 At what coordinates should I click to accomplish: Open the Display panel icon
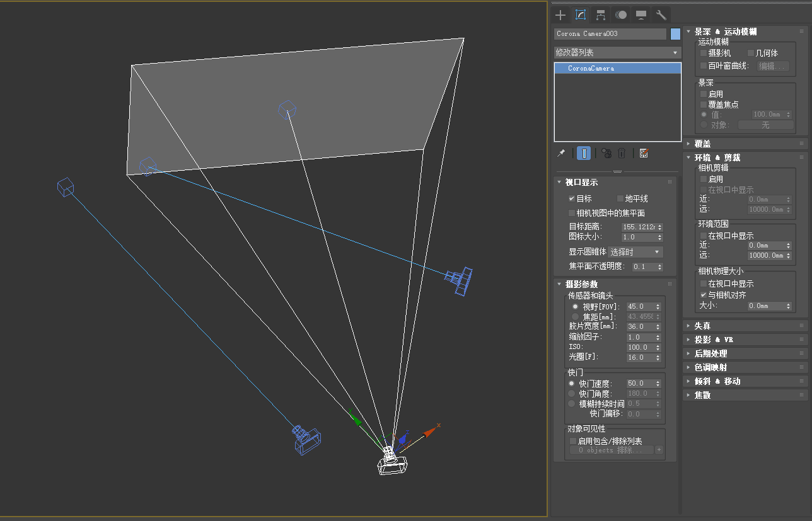pos(641,15)
